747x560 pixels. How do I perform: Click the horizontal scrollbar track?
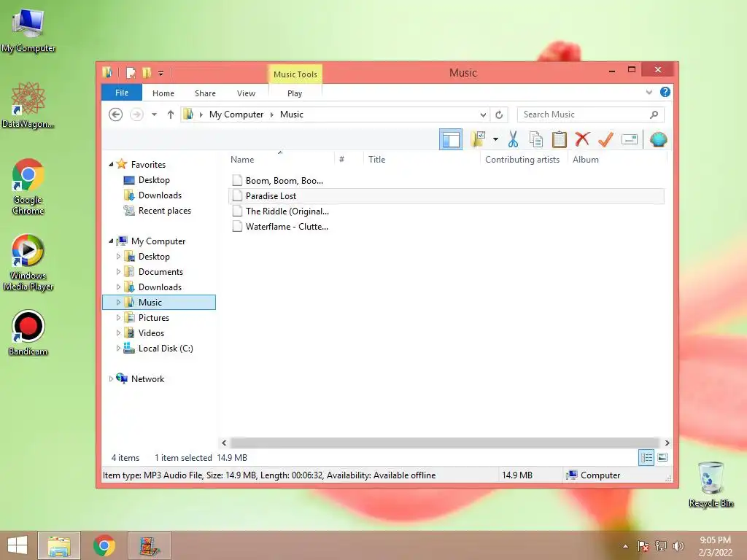tap(445, 443)
